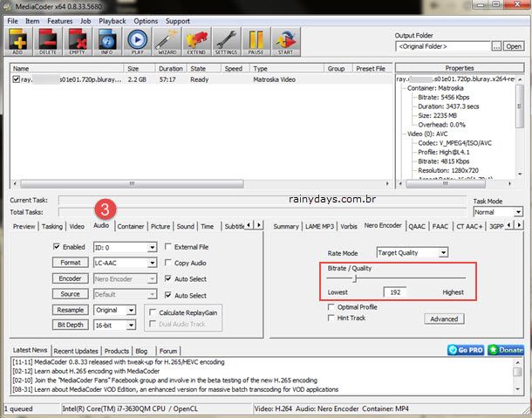
Task: Click the ADD files toolbar icon
Action: 18,41
